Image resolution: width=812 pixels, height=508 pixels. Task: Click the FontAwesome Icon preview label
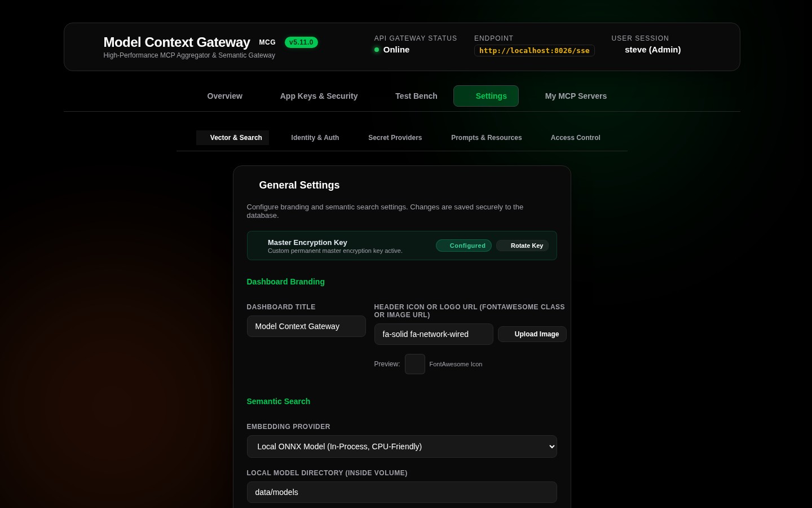click(x=456, y=364)
